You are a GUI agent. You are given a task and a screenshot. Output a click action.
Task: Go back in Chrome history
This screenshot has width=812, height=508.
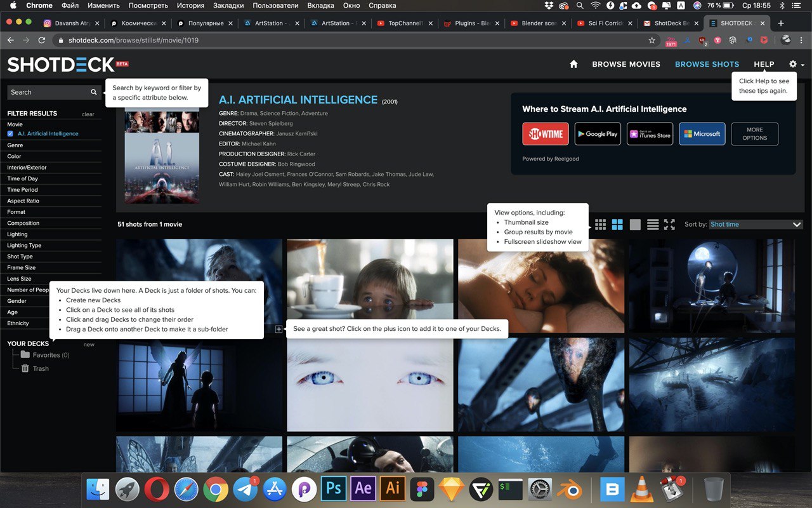[x=11, y=40]
